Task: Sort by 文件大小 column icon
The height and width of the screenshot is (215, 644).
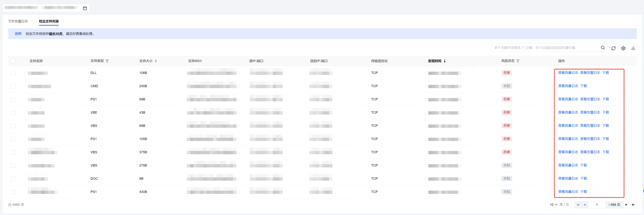Action: [x=156, y=61]
